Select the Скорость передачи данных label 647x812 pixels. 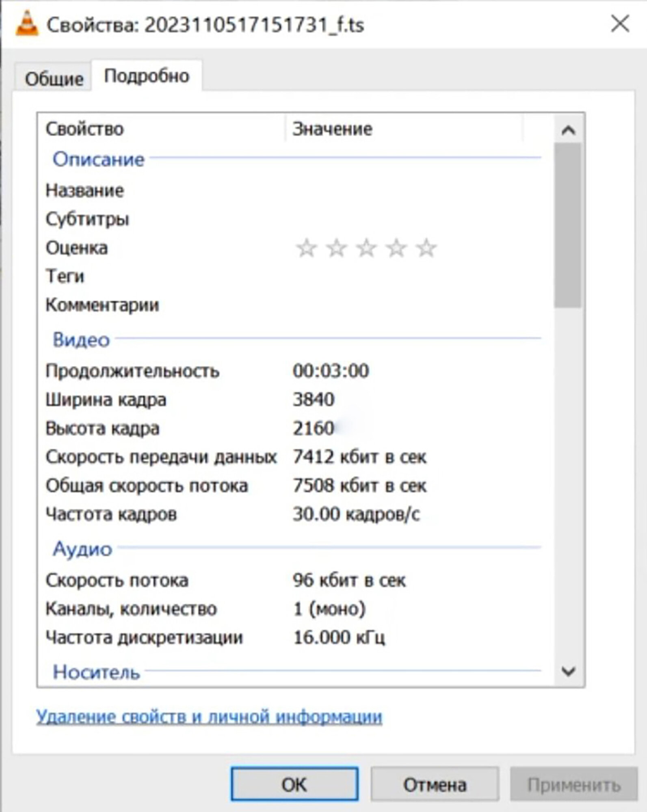click(x=161, y=457)
